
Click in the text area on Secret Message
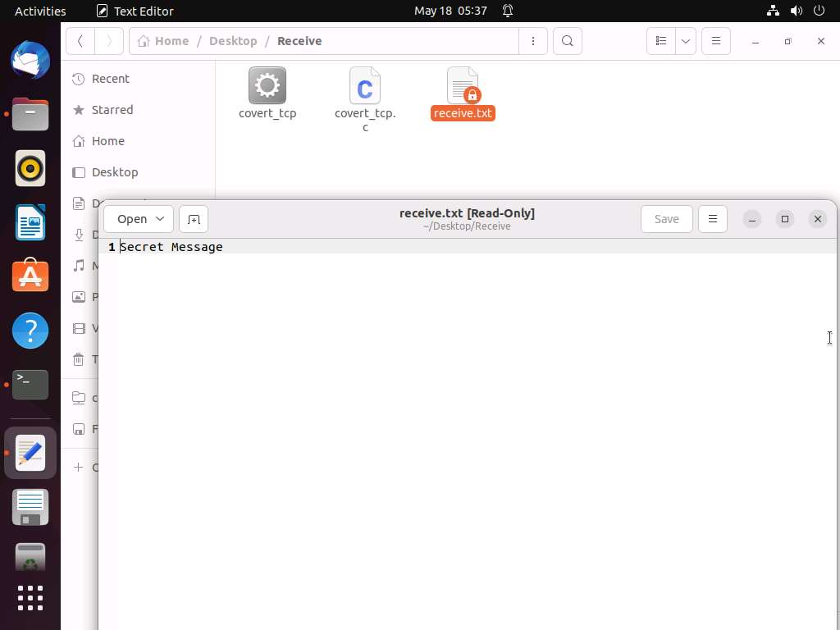pyautogui.click(x=171, y=247)
